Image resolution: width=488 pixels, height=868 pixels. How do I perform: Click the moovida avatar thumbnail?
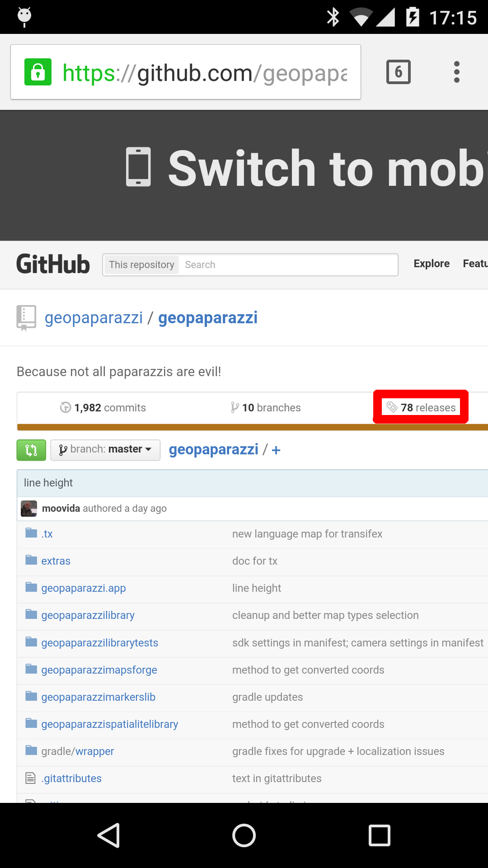coord(29,509)
